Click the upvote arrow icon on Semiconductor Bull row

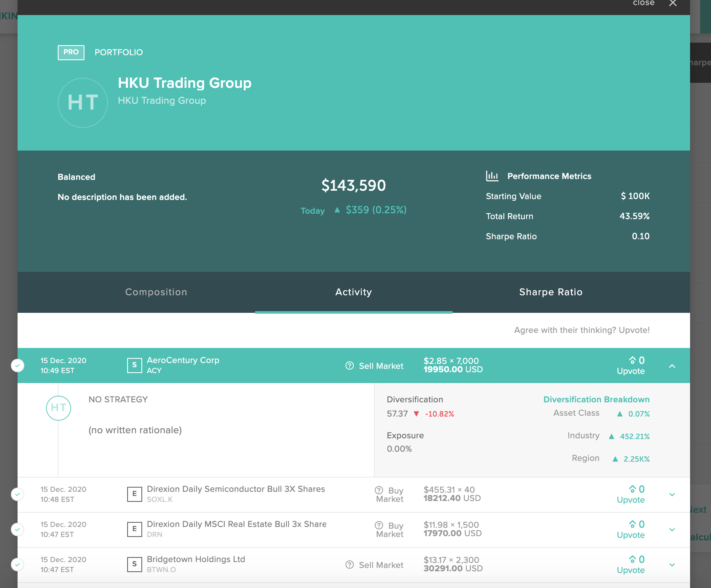tap(632, 489)
